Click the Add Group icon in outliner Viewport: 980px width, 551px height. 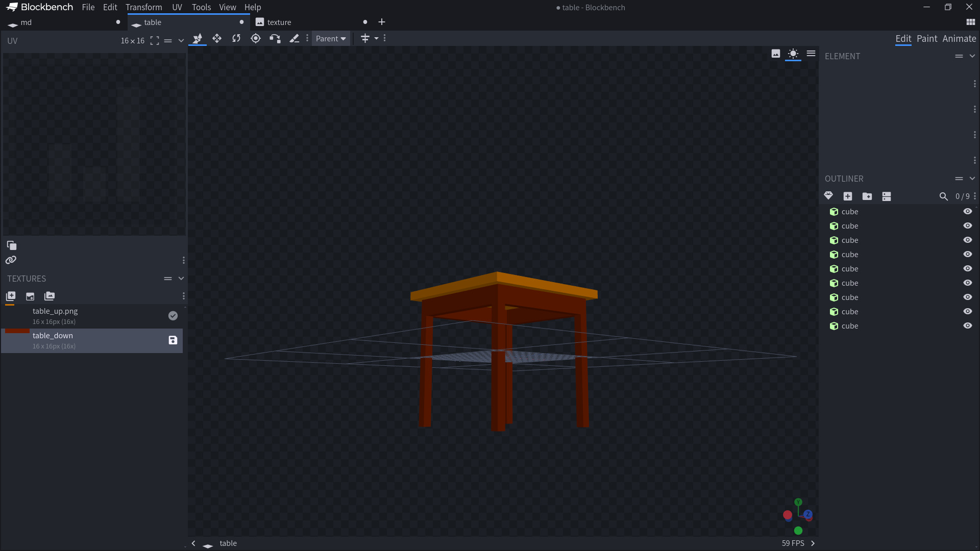click(x=867, y=196)
